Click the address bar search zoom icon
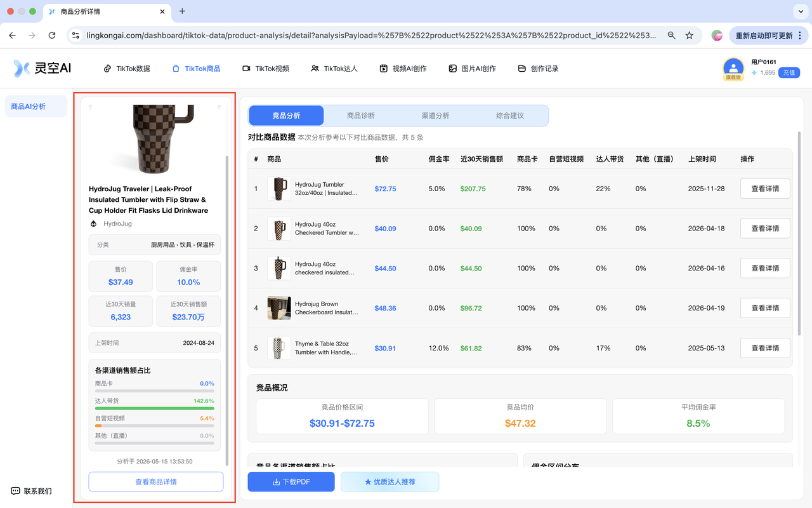812x508 pixels. pos(671,36)
